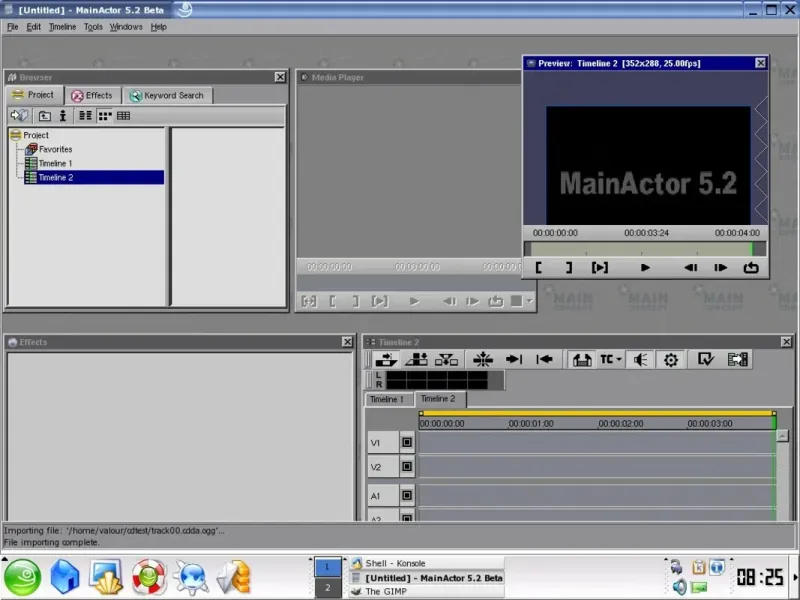This screenshot has height=600, width=800.
Task: Open the Media Player stop button dropdown arrow
Action: point(530,301)
